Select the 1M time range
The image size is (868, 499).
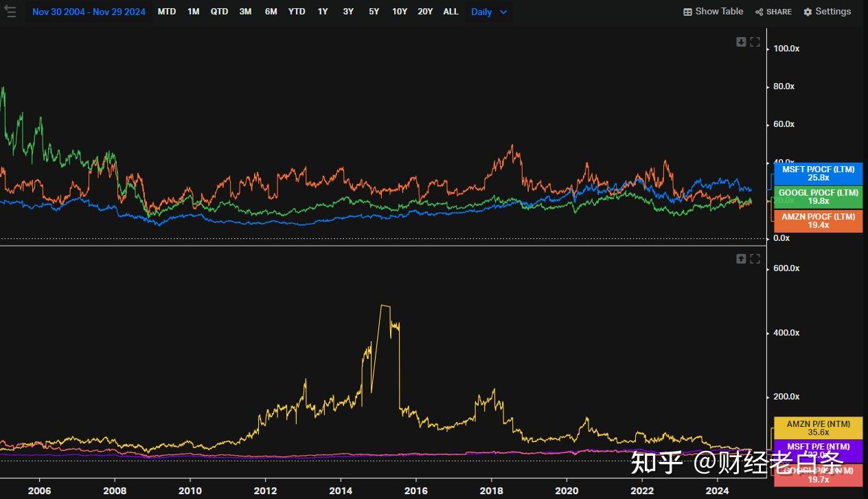[194, 12]
